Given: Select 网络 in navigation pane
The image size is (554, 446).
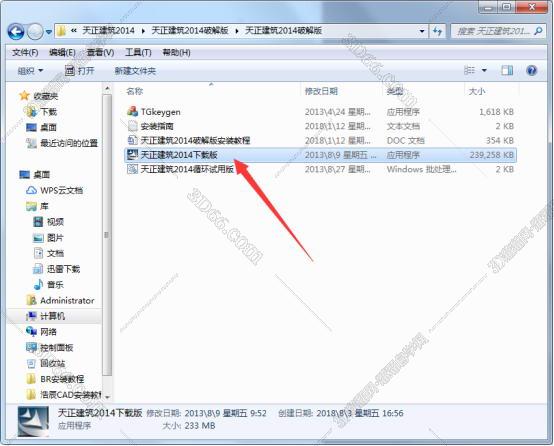Looking at the screenshot, I should [x=42, y=332].
